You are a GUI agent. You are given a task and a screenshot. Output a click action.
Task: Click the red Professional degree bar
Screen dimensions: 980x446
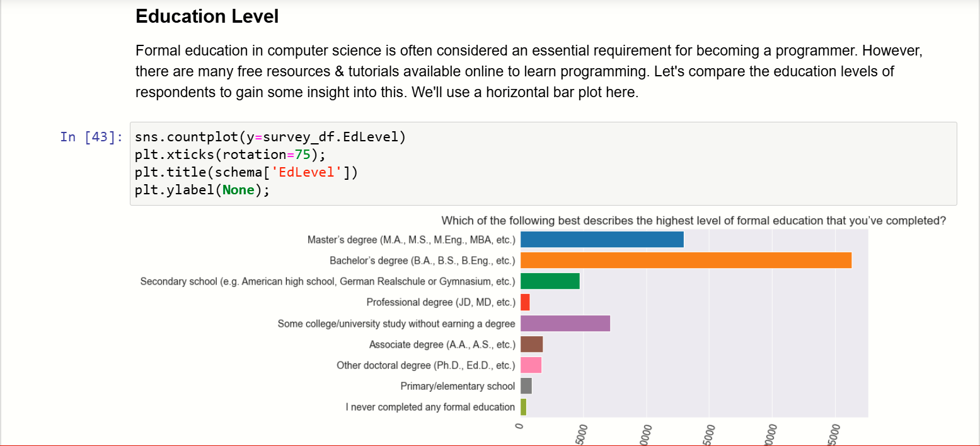click(525, 302)
